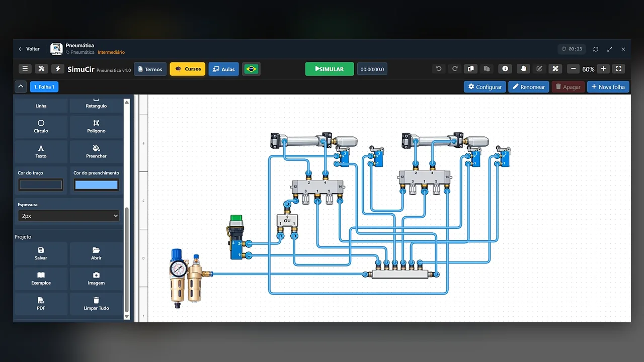The image size is (644, 362).
Task: Open the Brazil flag language selector
Action: click(251, 69)
